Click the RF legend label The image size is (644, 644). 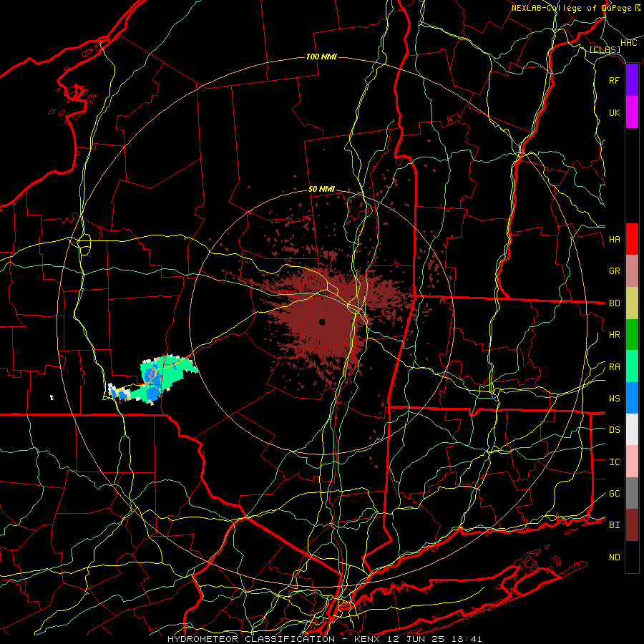pyautogui.click(x=614, y=80)
